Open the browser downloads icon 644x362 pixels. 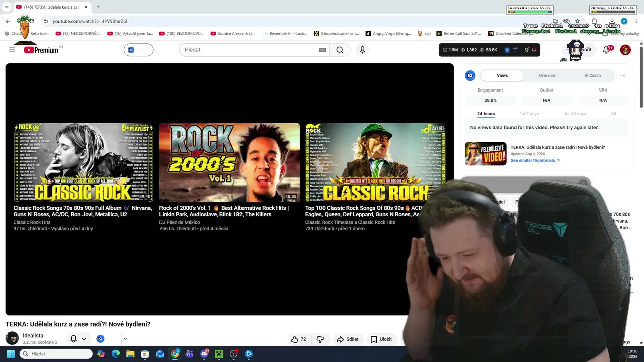click(x=612, y=21)
